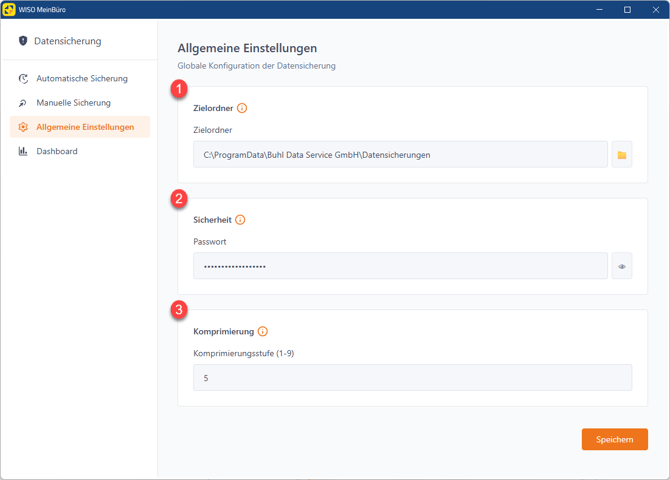Select Allgemeine Einstellungen menu entry

point(80,127)
